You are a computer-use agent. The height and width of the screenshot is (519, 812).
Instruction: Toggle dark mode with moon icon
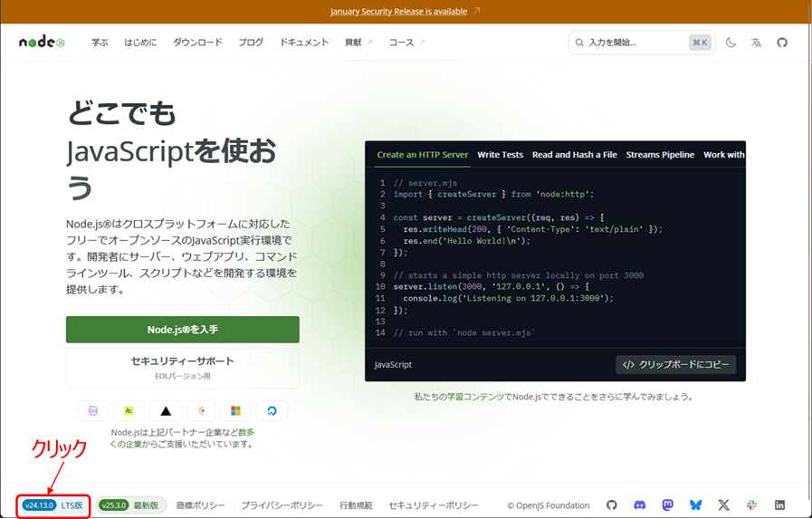click(731, 43)
